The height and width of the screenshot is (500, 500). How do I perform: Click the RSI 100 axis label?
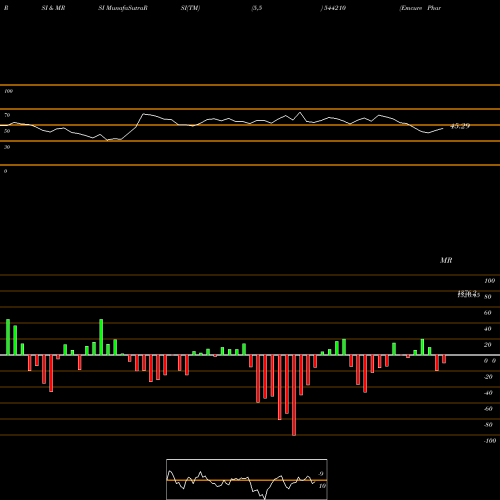coord(8,91)
